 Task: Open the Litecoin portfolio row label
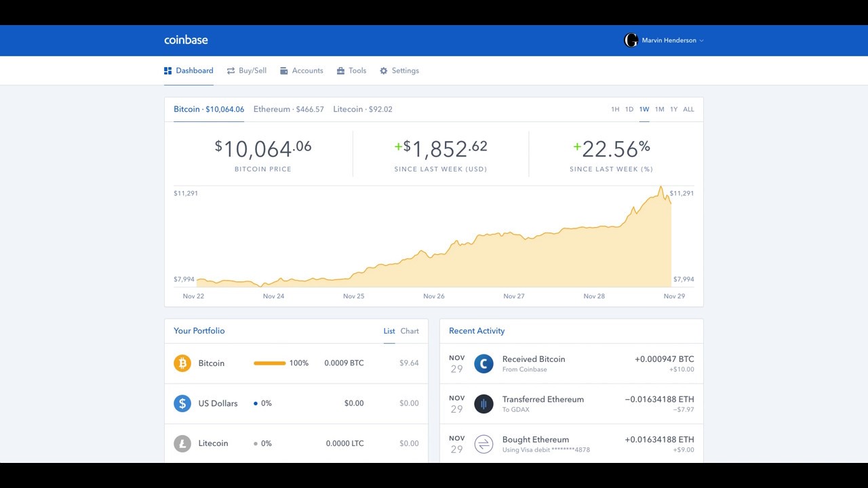point(213,443)
